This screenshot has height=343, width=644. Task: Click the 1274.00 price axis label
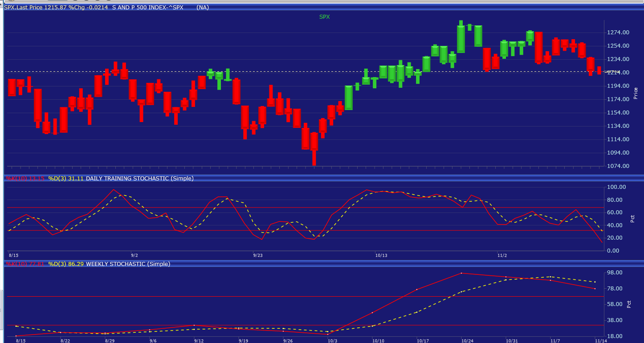point(618,33)
